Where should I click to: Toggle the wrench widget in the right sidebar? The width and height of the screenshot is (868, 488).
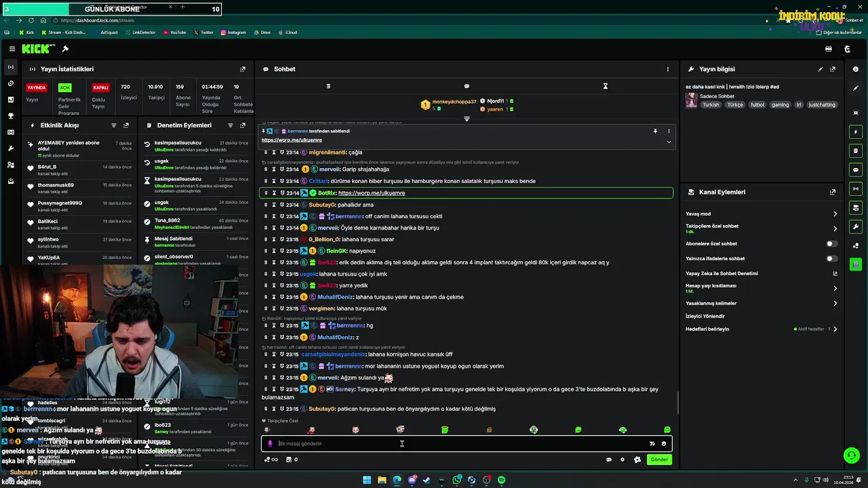856,226
